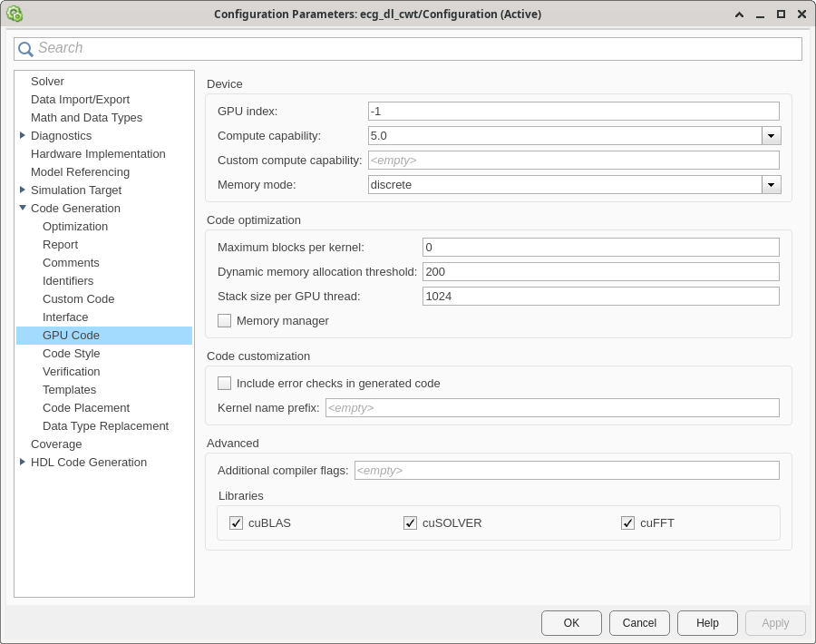Viewport: 816px width, 644px height.
Task: Open the Compute capability dropdown
Action: (771, 136)
